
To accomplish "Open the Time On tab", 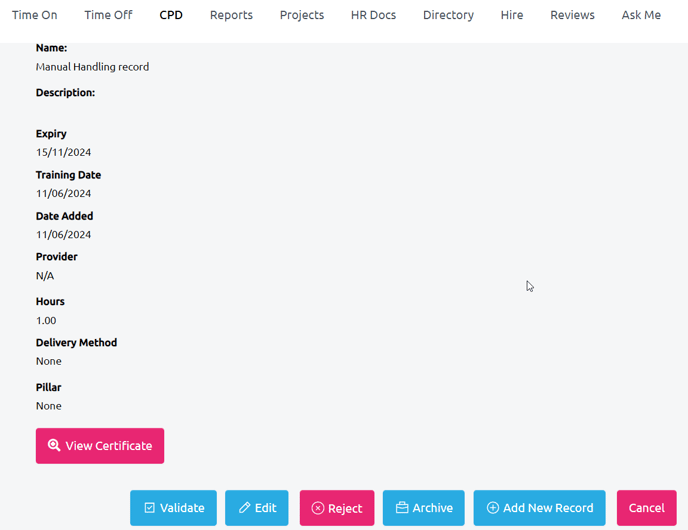I will point(34,15).
